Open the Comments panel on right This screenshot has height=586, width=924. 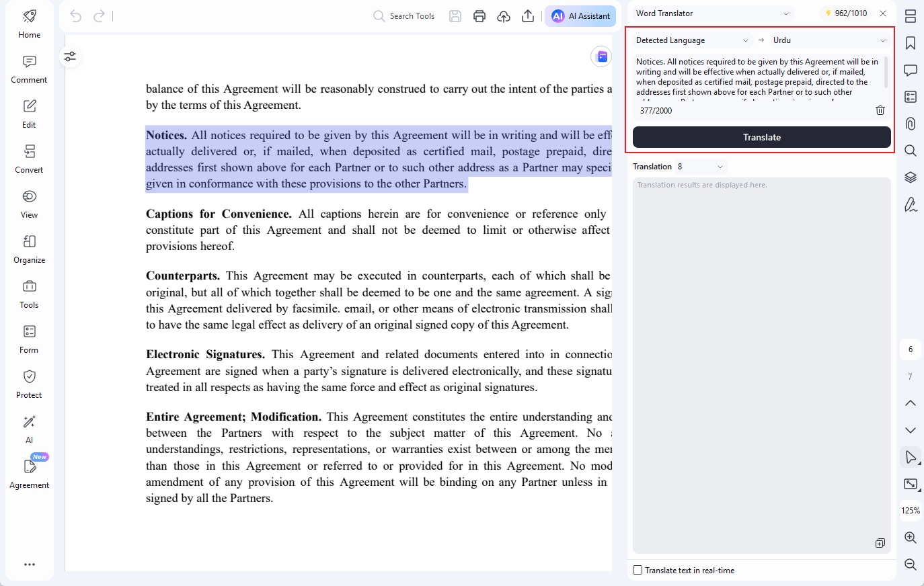(911, 70)
